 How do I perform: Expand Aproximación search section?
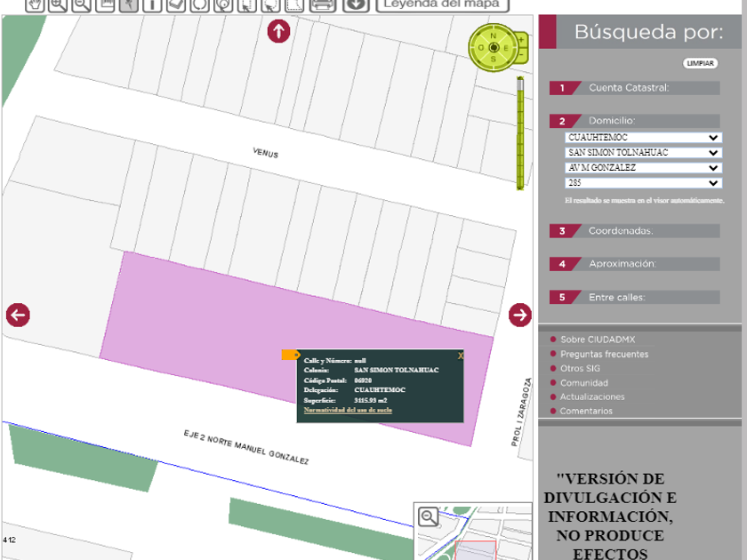(635, 264)
